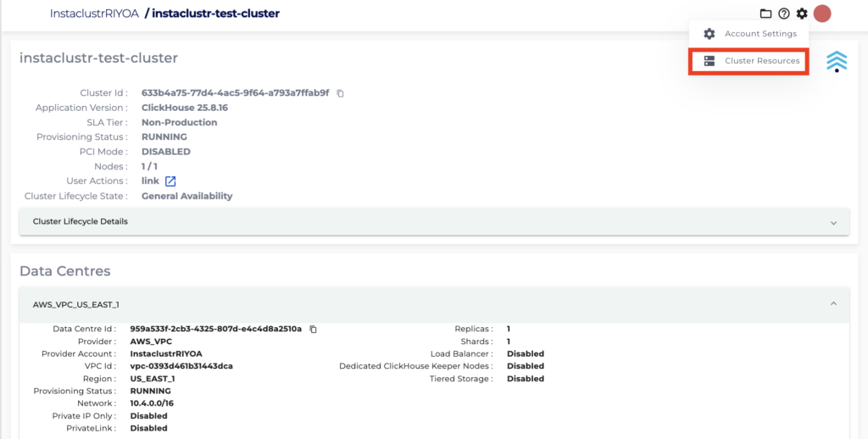The height and width of the screenshot is (439, 868).
Task: Copy the Data Centre Id with its copy icon
Action: 313,329
